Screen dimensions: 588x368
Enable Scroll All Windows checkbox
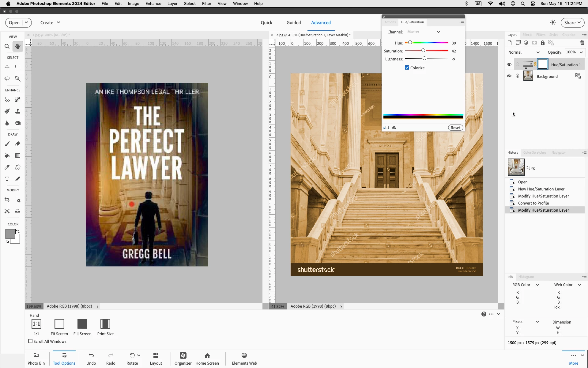30,341
